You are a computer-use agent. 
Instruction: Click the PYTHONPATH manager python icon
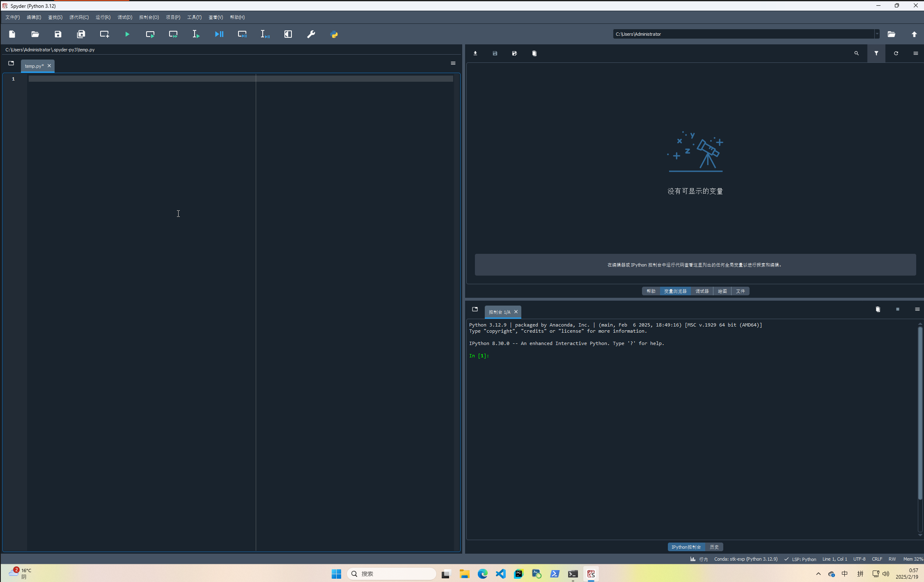(x=334, y=35)
